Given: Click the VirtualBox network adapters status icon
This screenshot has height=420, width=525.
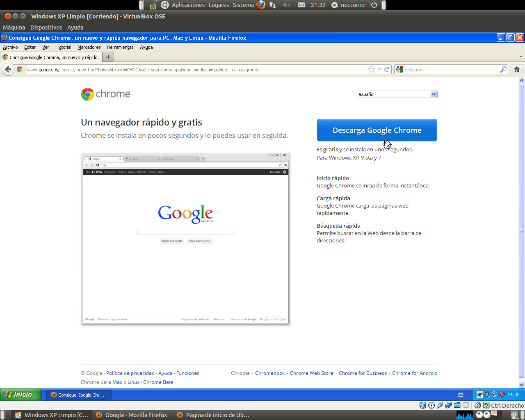Looking at the screenshot, I should coord(449,405).
